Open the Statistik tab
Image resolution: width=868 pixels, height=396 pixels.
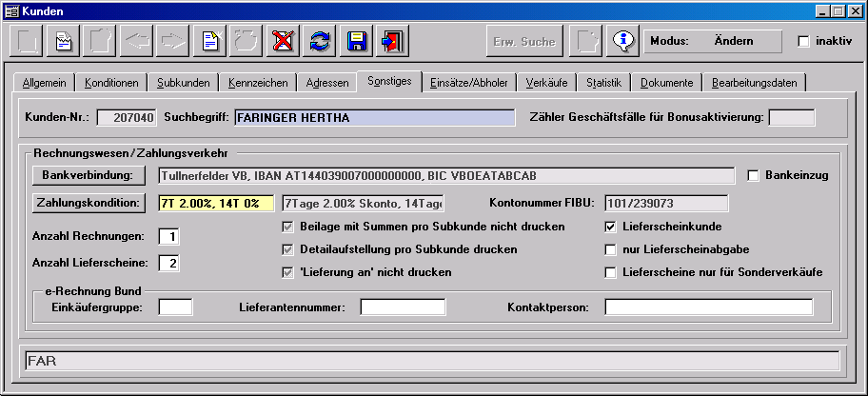(604, 83)
